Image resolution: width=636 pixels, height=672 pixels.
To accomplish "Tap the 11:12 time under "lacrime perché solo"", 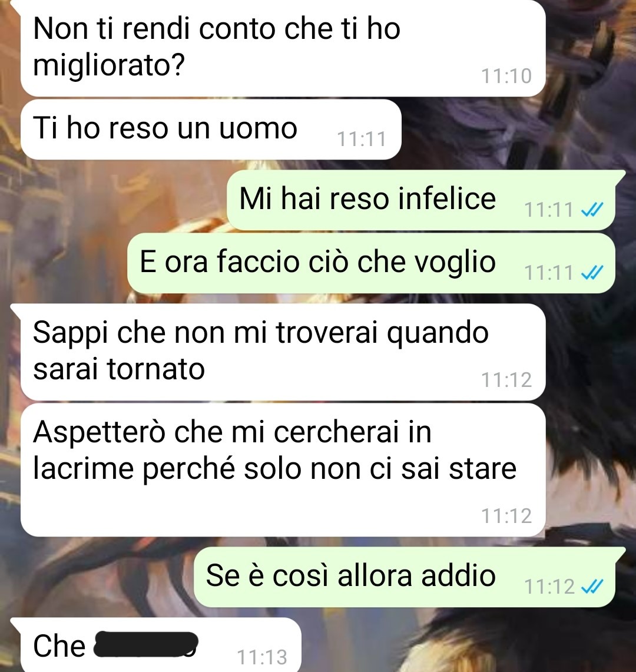I will 506,515.
